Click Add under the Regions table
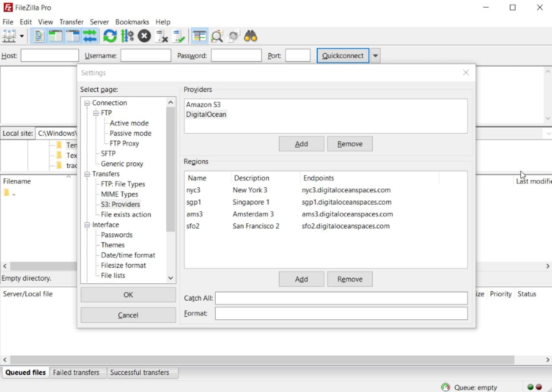The width and height of the screenshot is (552, 392). pos(301,279)
